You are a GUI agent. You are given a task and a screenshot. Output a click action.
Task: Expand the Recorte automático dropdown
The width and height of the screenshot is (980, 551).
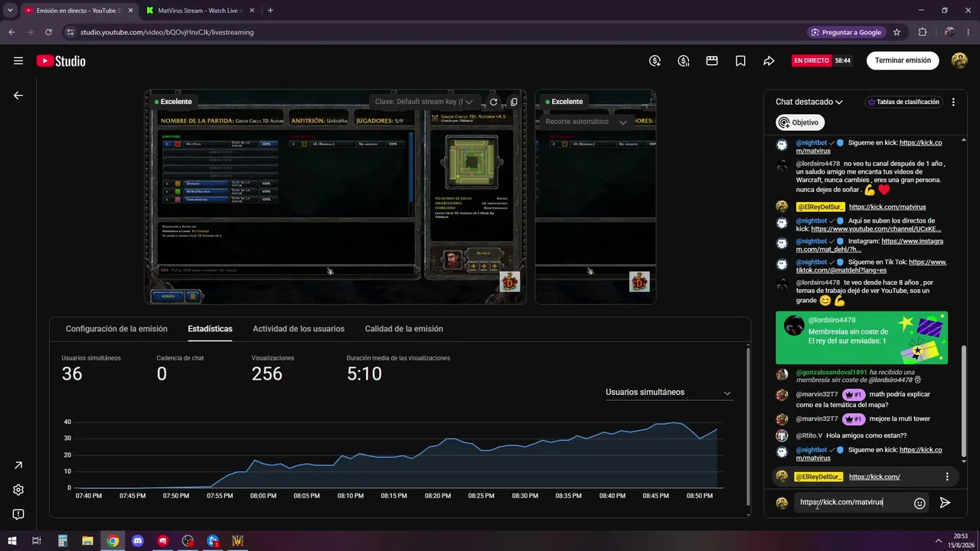586,122
